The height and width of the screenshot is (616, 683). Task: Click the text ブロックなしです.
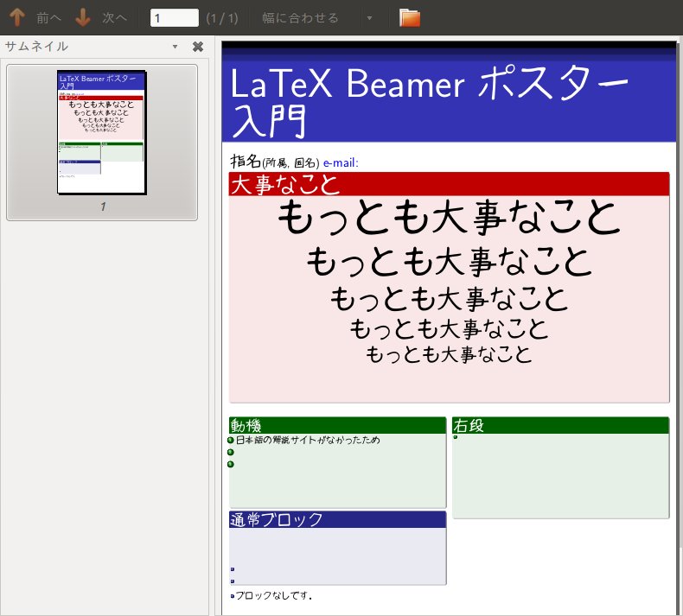click(x=273, y=595)
